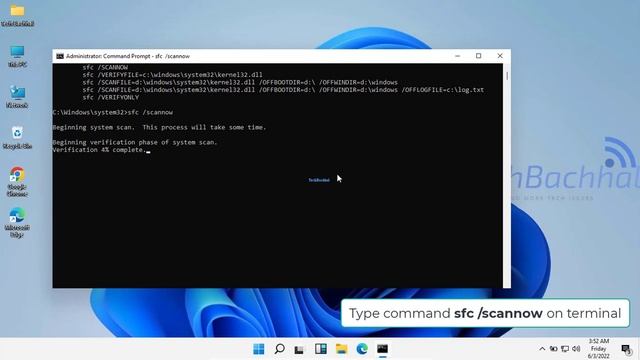Open clock and date flyout
Image resolution: width=640 pixels, height=360 pixels.
pos(599,349)
